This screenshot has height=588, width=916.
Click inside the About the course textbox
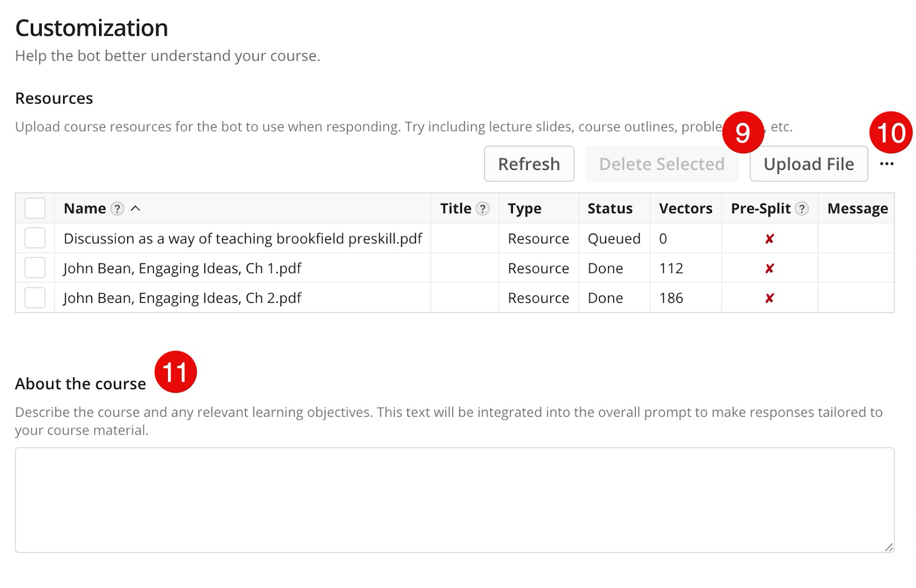point(454,499)
